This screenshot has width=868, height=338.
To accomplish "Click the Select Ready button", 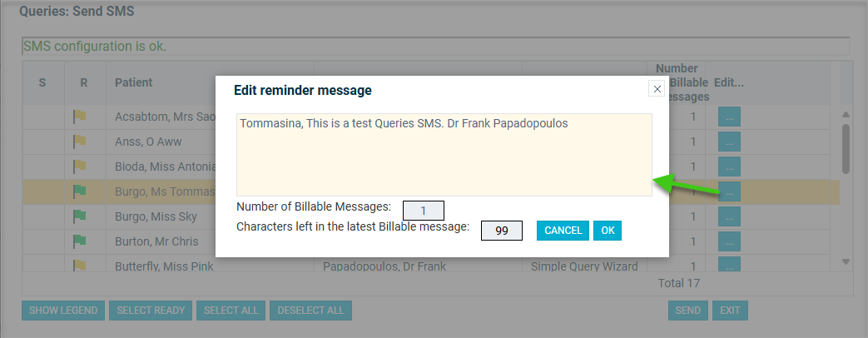I will coord(151,311).
